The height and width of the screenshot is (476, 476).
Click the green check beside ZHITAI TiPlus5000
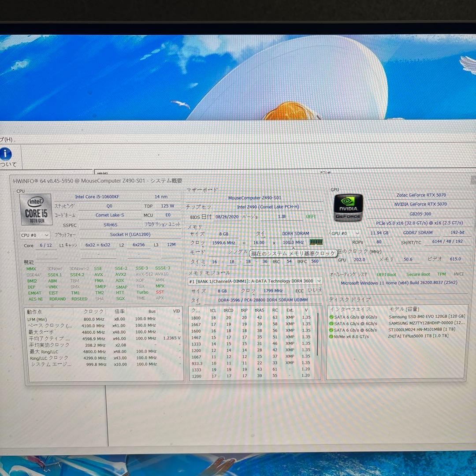pos(331,336)
